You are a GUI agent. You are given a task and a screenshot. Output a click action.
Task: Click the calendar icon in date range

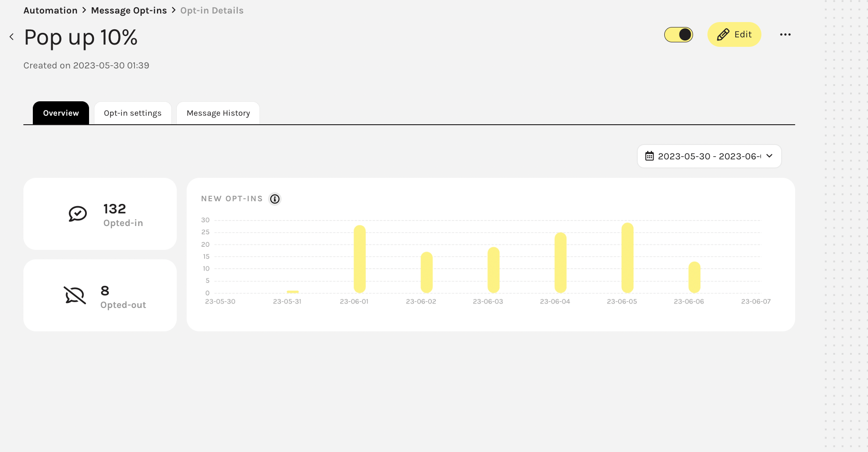point(649,156)
